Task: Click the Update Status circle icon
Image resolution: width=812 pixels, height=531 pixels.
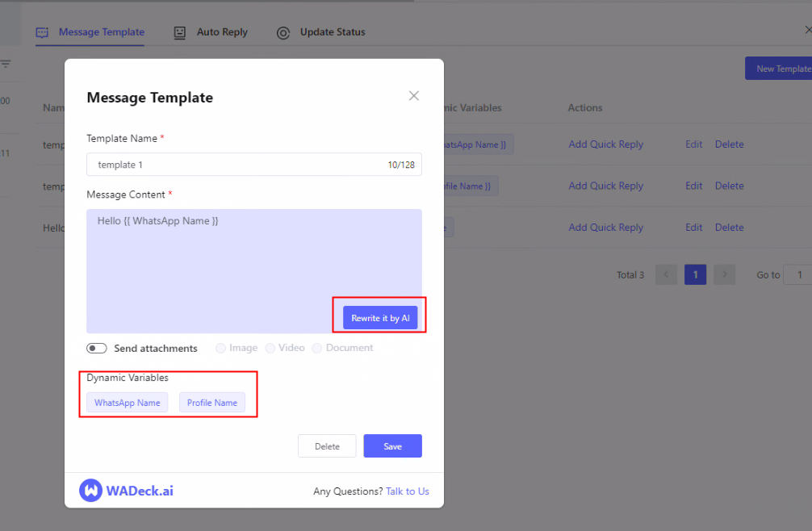Action: coord(283,33)
